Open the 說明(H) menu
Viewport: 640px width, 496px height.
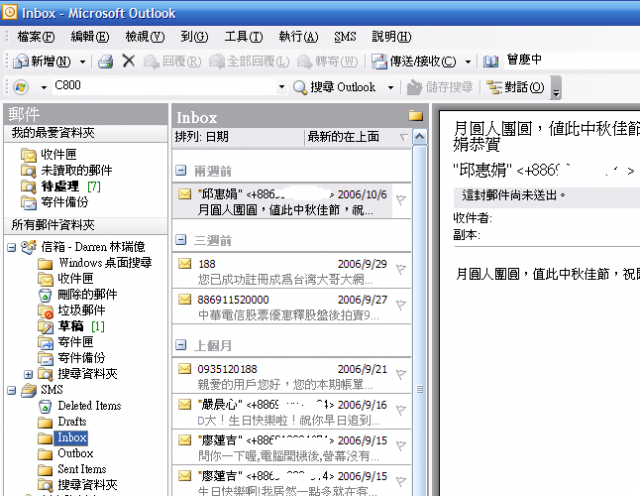click(x=391, y=37)
